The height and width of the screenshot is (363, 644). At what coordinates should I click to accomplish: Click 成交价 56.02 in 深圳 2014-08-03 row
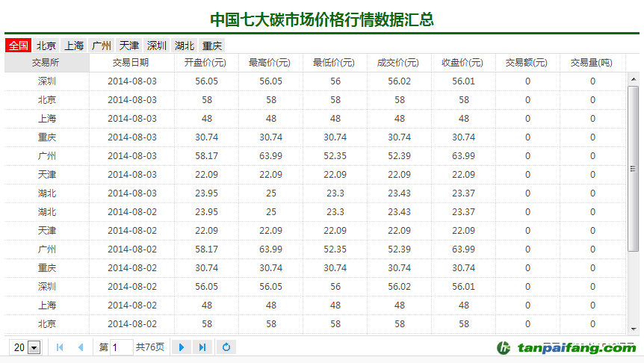[x=399, y=81]
